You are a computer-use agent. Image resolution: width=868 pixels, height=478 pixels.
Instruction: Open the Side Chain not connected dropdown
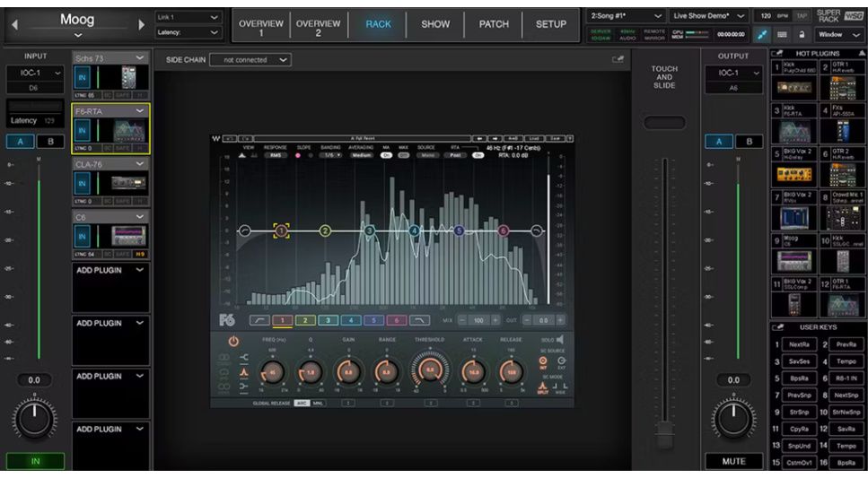(250, 60)
